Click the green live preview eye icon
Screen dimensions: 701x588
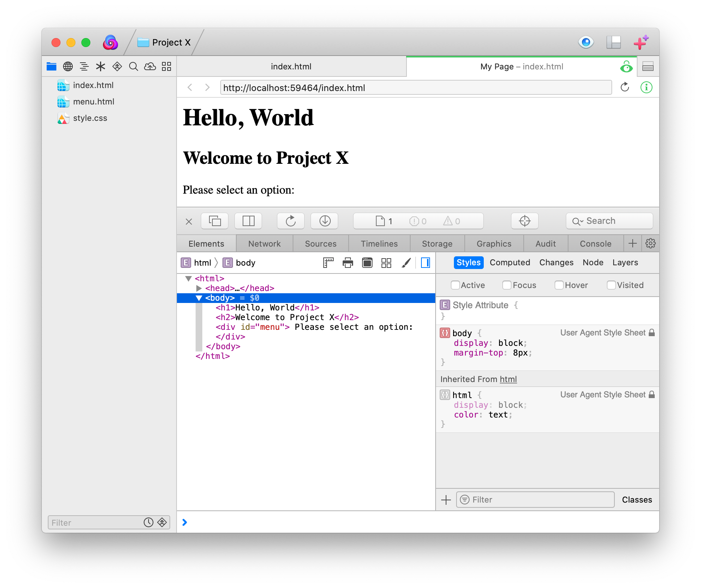click(626, 66)
